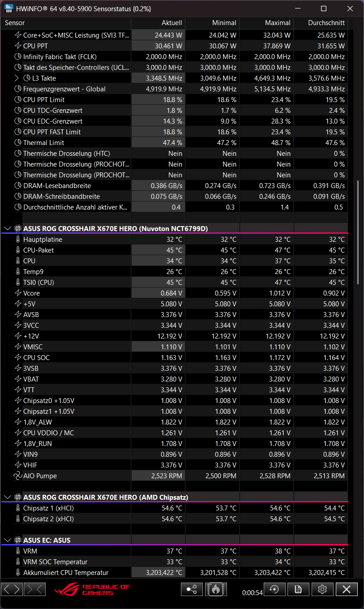The image size is (364, 609).
Task: Collapse the Nuvoton NCT6799D sensor group
Action: [7, 228]
